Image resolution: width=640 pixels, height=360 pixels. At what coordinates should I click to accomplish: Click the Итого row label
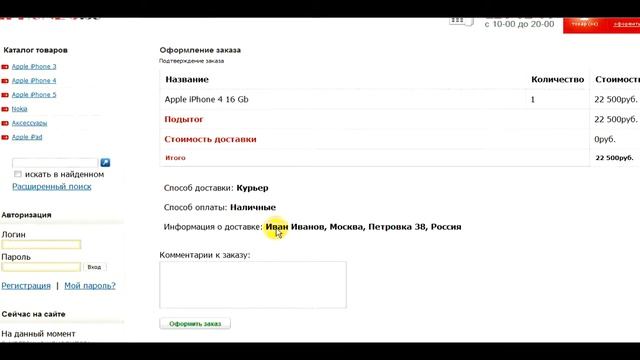[176, 158]
